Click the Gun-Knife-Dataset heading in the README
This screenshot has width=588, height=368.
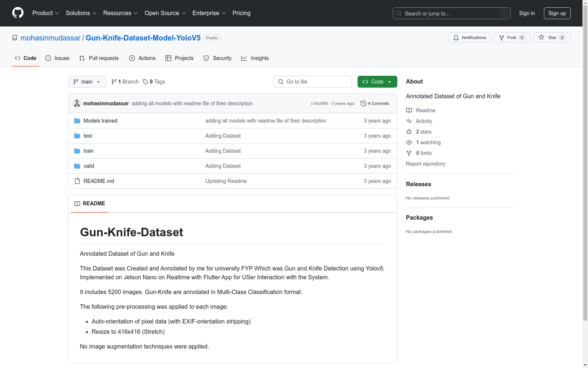132,232
